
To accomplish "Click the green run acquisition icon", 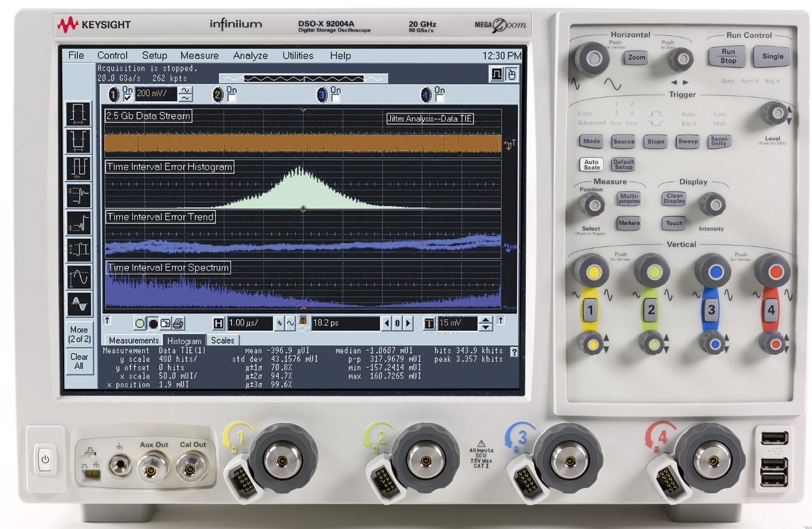I will pyautogui.click(x=140, y=323).
